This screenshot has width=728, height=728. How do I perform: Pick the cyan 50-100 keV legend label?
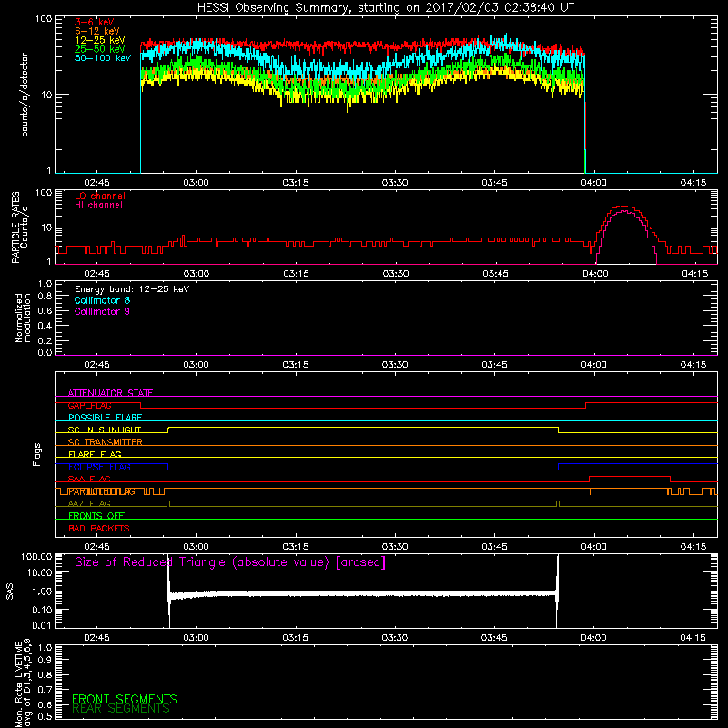coord(103,58)
